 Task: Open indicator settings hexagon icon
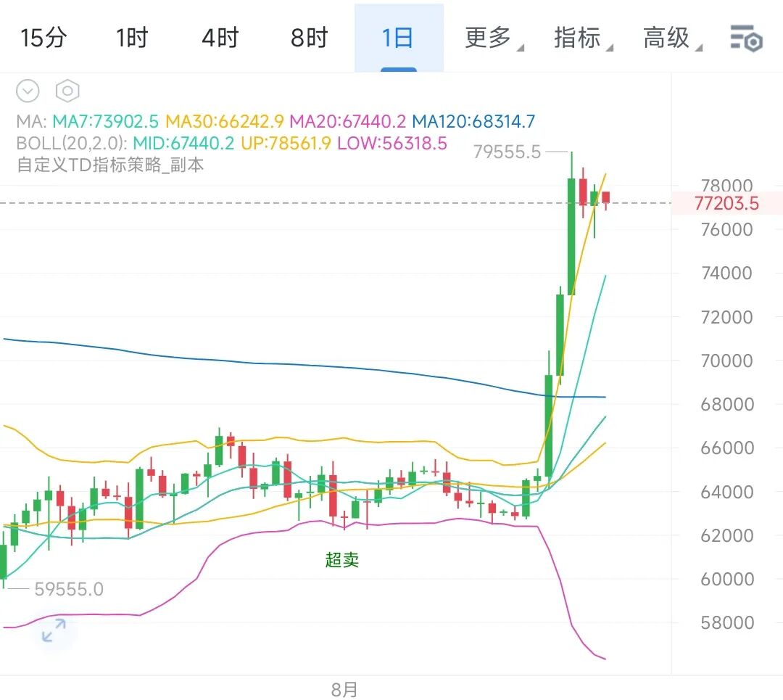click(x=67, y=91)
